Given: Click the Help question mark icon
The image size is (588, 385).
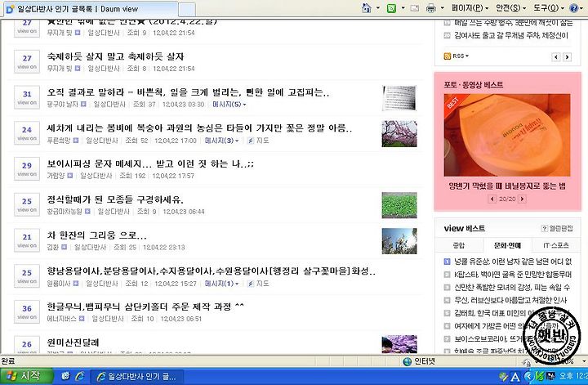Looking at the screenshot, I should click(x=573, y=8).
